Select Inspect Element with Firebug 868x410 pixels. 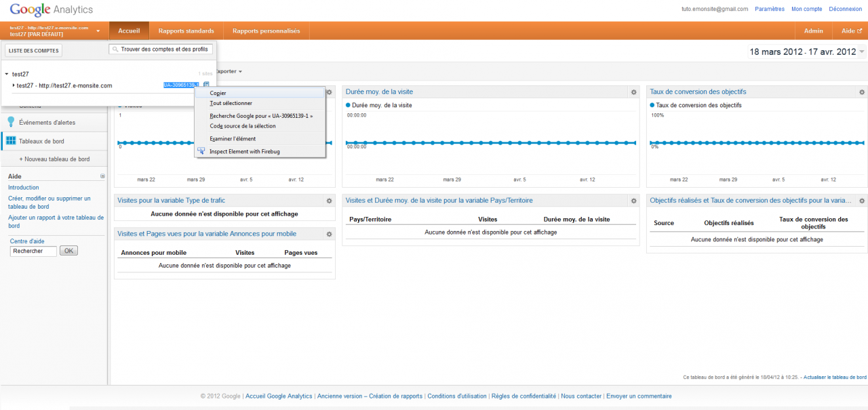pyautogui.click(x=260, y=152)
